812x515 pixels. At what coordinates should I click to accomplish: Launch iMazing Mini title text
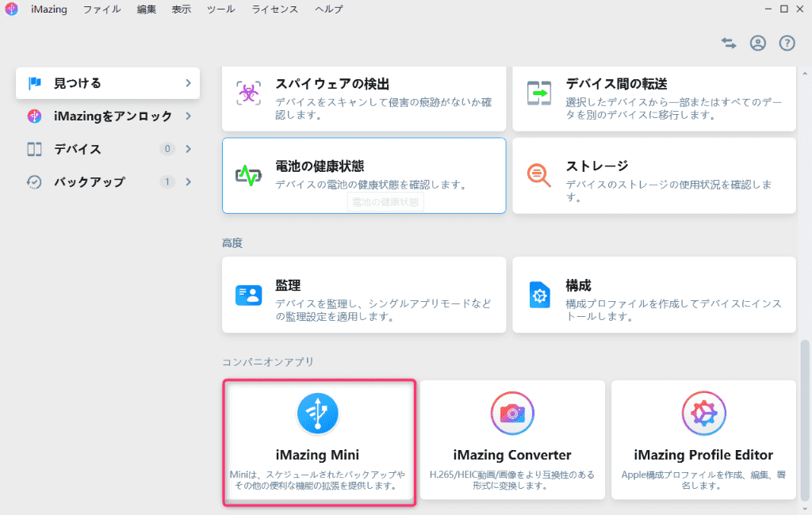(x=317, y=455)
